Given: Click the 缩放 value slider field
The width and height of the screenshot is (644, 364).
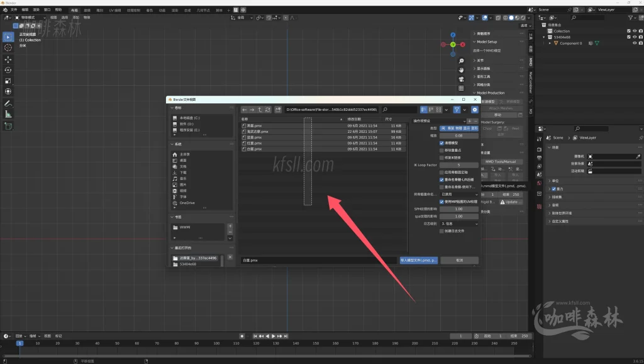Looking at the screenshot, I should point(458,135).
